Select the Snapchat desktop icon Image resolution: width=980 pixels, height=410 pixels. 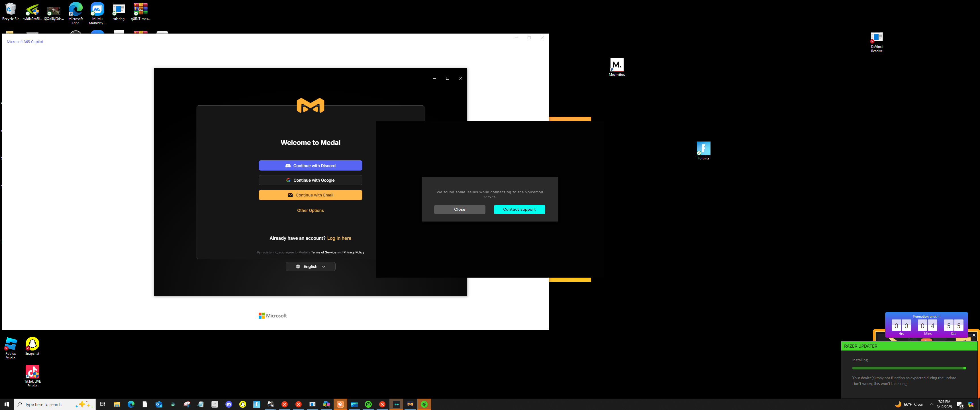click(x=32, y=346)
